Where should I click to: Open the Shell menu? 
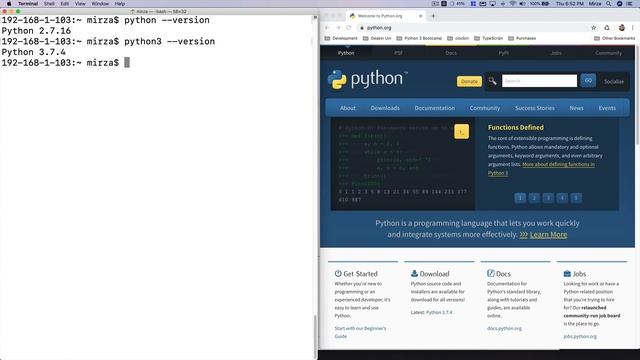pyautogui.click(x=49, y=4)
